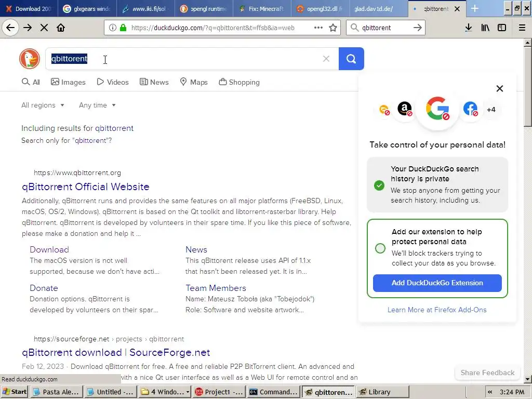Switch to Command Prompt taskbar item
The height and width of the screenshot is (399, 532).
pyautogui.click(x=273, y=392)
